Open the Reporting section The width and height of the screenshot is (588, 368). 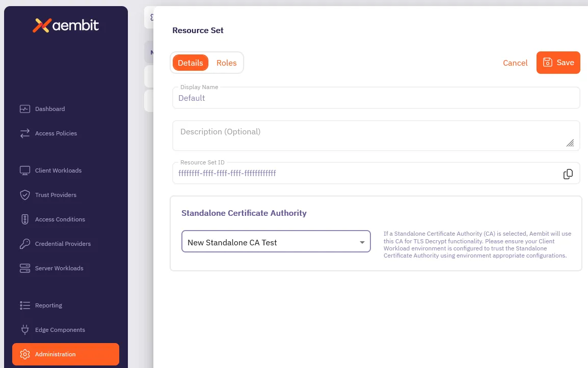click(x=48, y=305)
